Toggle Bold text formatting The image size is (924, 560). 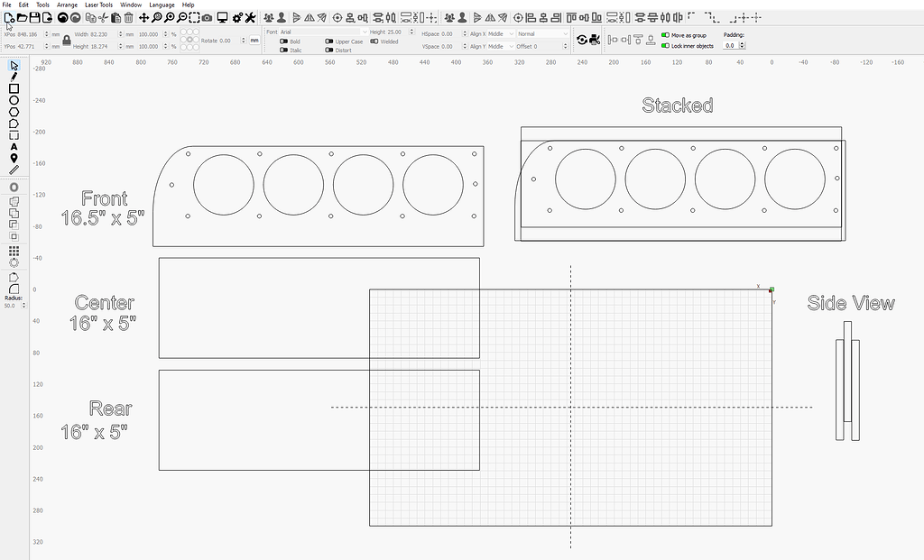pyautogui.click(x=285, y=41)
